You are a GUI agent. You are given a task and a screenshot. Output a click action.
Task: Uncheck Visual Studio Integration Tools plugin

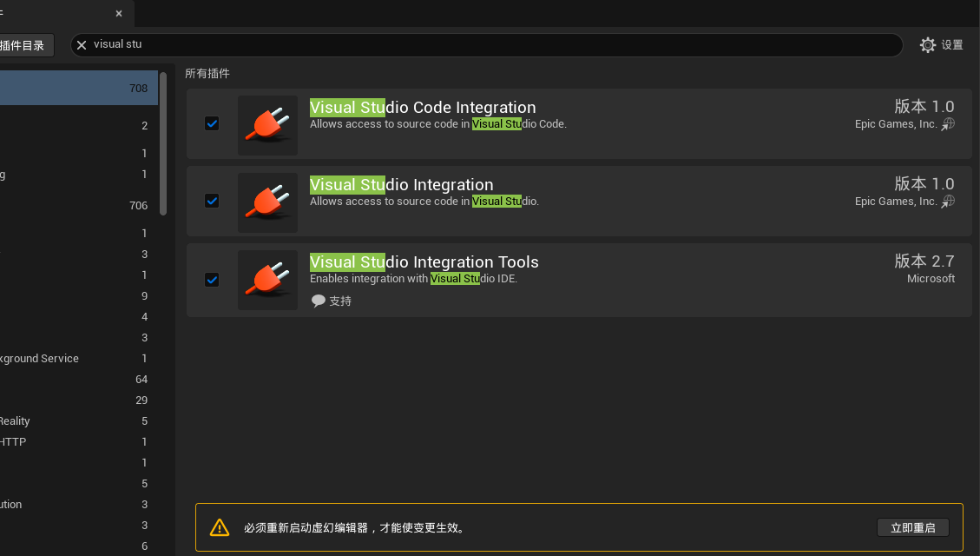coord(212,280)
